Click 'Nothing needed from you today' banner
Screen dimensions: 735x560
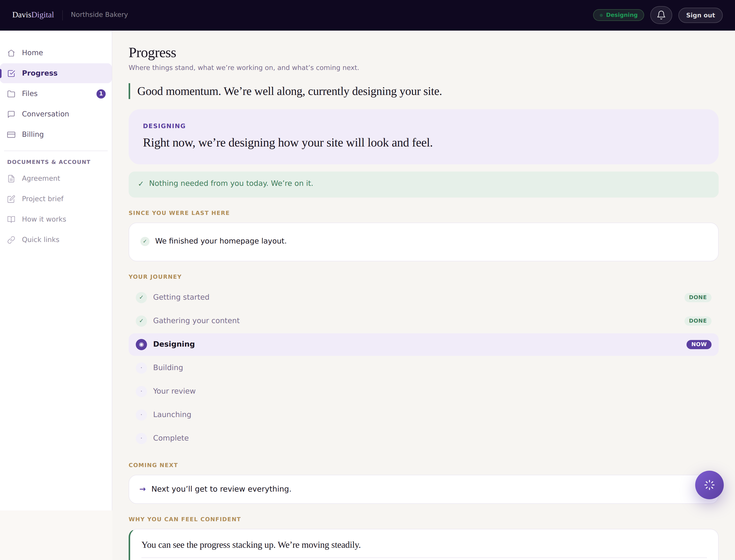pyautogui.click(x=423, y=184)
